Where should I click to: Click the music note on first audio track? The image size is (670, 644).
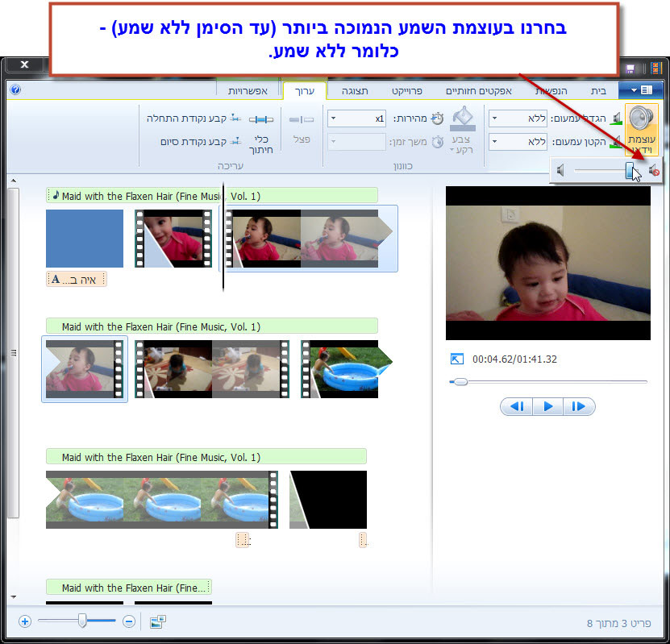[x=56, y=195]
